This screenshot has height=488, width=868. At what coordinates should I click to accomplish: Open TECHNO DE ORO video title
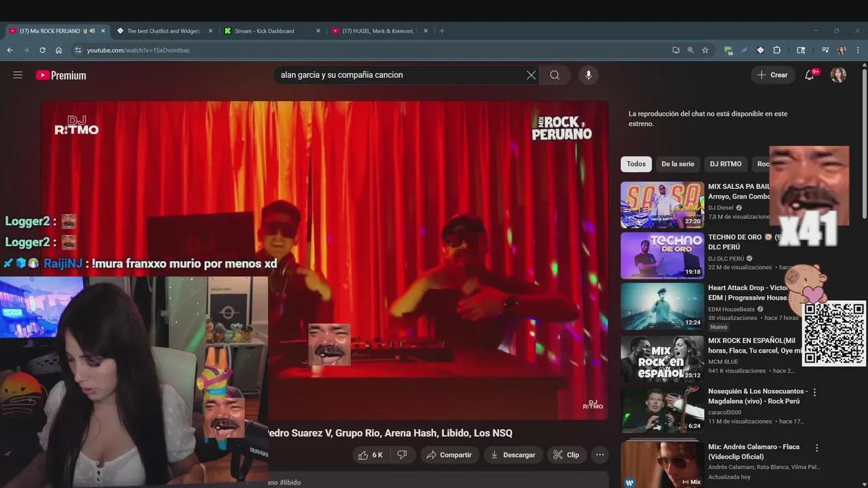tap(739, 243)
